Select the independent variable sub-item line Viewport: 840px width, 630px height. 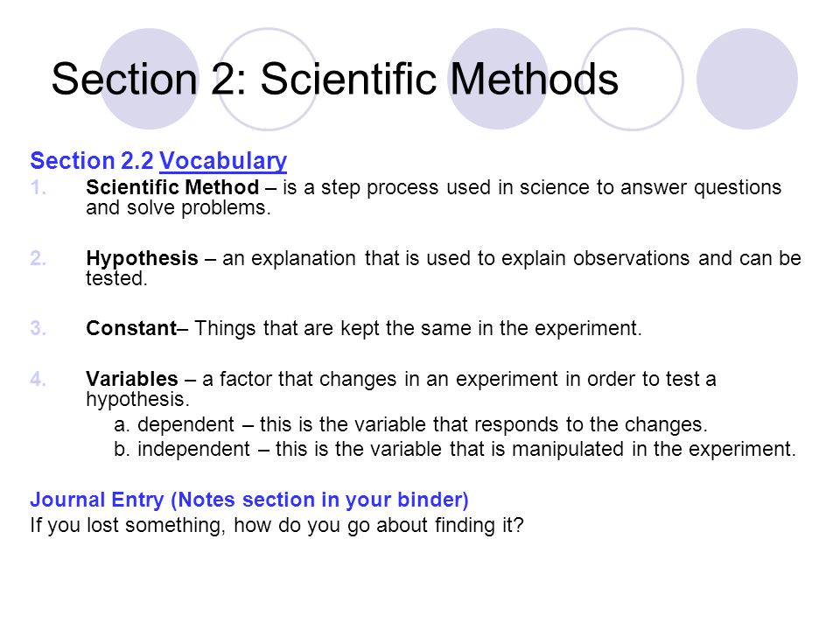tap(455, 449)
